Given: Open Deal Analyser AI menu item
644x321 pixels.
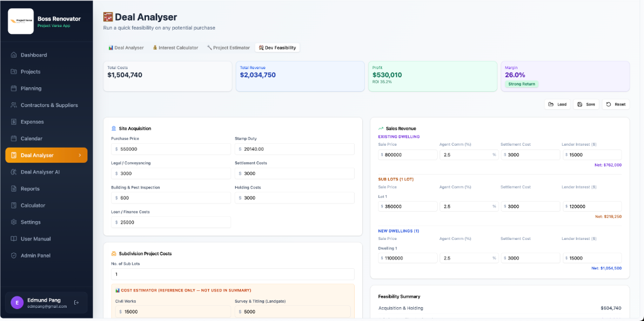Looking at the screenshot, I should click(x=47, y=172).
